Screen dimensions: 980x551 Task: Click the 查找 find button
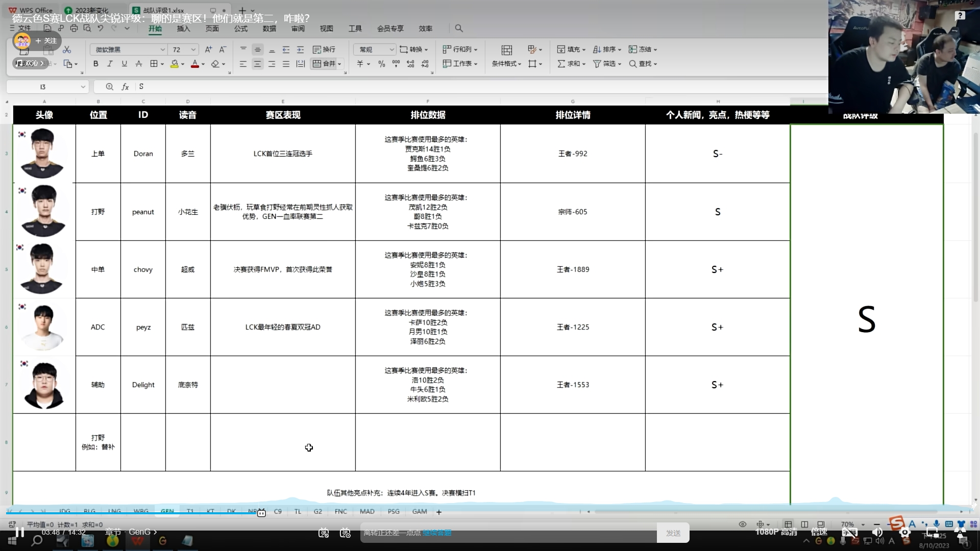coord(643,64)
